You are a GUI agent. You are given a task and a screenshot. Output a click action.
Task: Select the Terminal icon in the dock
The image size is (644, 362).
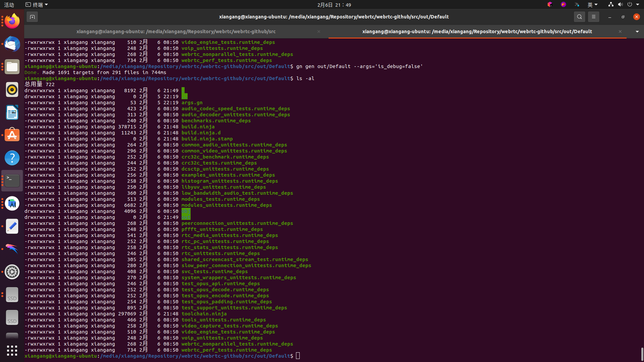pyautogui.click(x=12, y=181)
